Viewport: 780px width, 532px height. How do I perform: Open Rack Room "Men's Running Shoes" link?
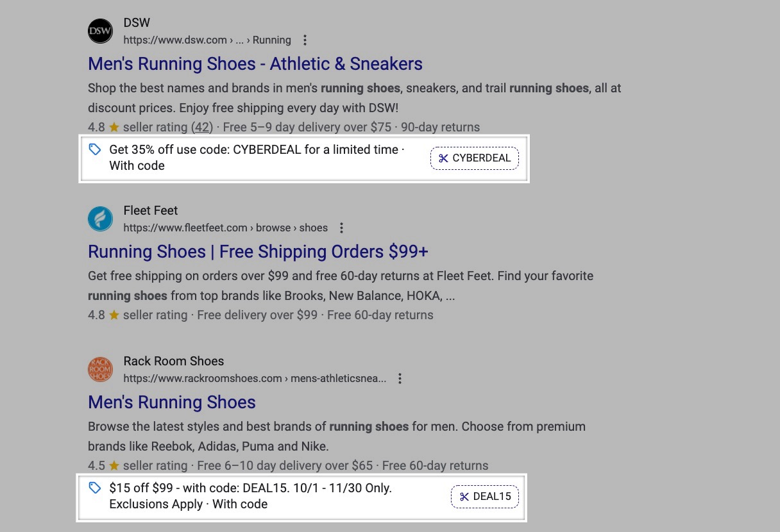point(172,403)
